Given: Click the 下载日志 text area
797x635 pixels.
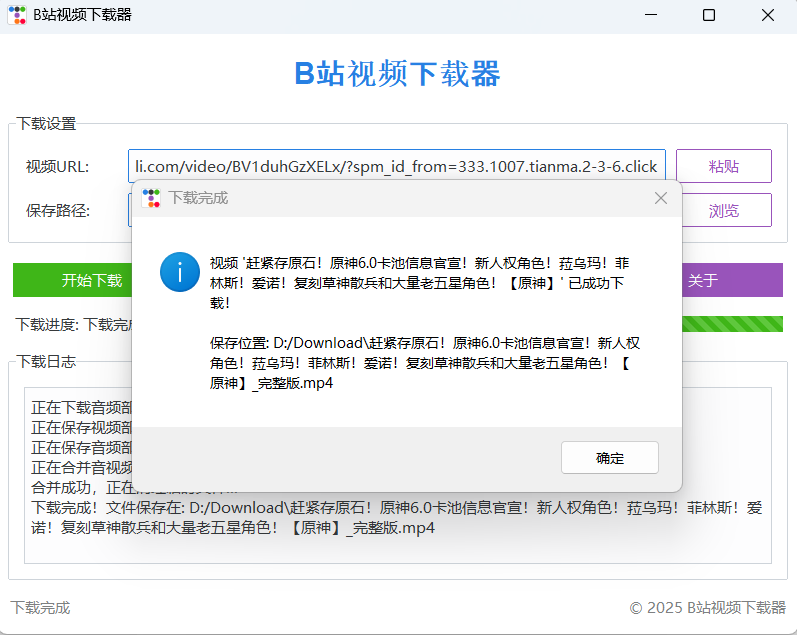Looking at the screenshot, I should [x=397, y=475].
